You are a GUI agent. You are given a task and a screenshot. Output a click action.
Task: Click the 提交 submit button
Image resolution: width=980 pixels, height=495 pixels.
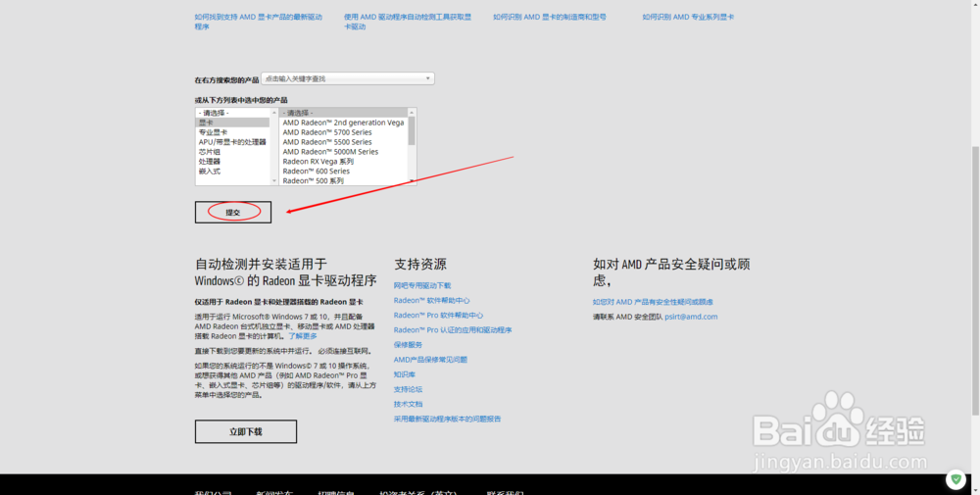233,212
